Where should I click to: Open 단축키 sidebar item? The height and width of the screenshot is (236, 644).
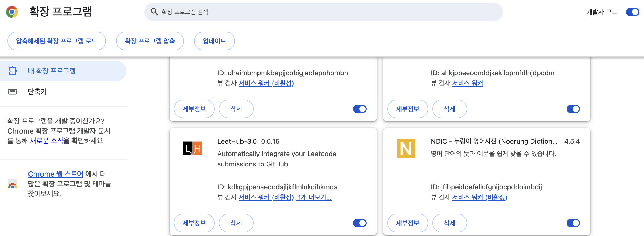63,92
